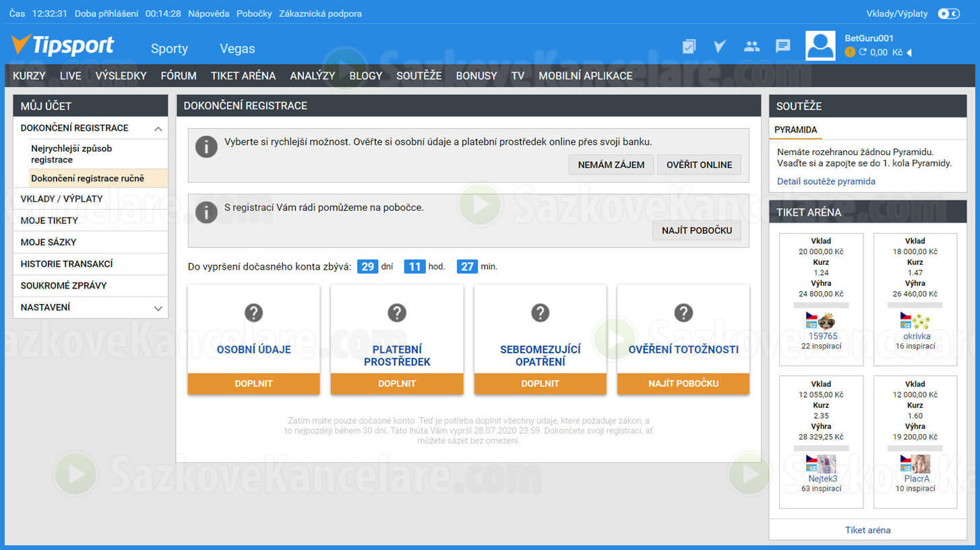
Task: Click the BetGuru001 profile avatar
Action: coord(820,46)
